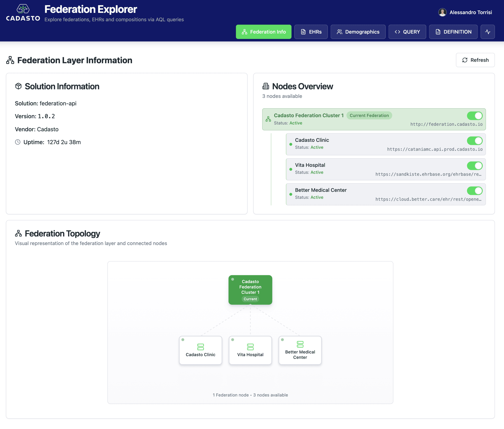Open the QUERY tab
The height and width of the screenshot is (429, 504).
point(407,32)
